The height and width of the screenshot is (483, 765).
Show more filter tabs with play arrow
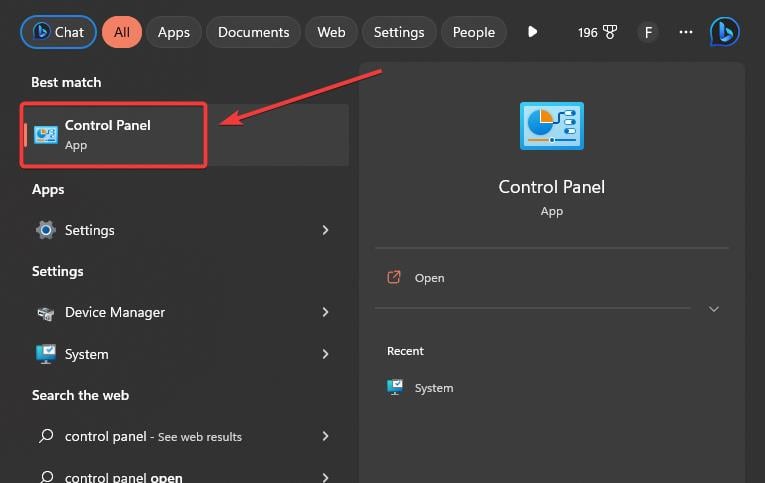point(532,32)
